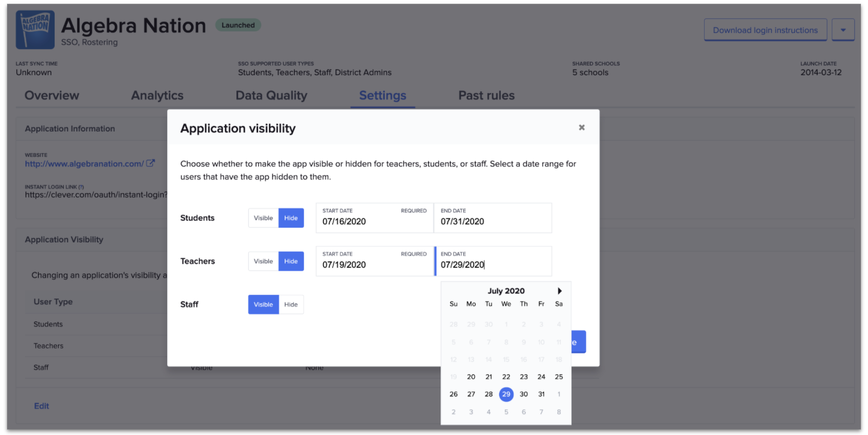This screenshot has height=435, width=868.
Task: Click the Students start date field
Action: 374,218
